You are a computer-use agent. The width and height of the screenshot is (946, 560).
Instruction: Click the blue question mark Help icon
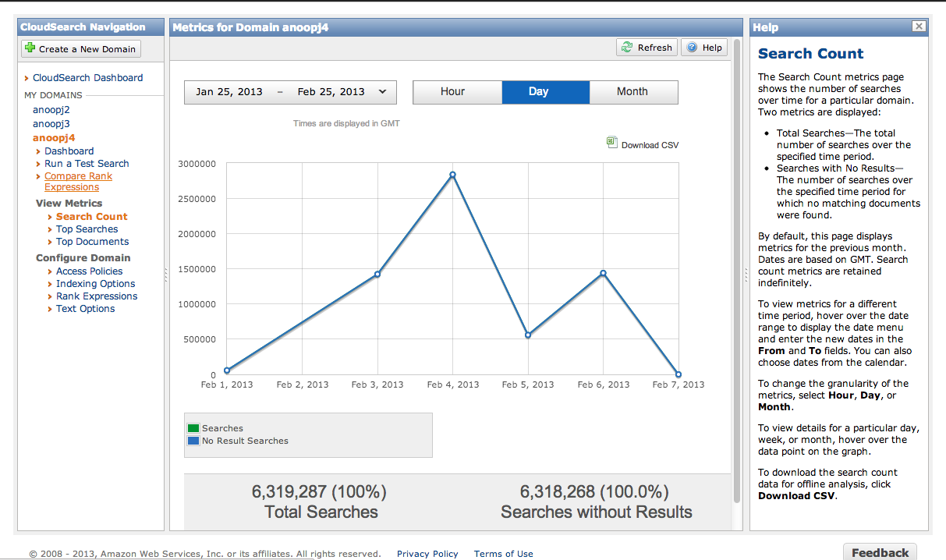(x=692, y=48)
